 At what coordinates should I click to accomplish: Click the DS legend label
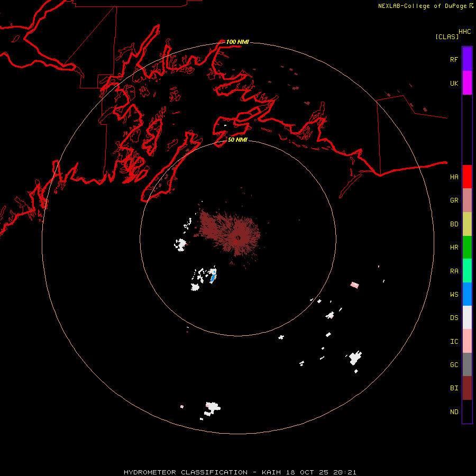coord(454,318)
